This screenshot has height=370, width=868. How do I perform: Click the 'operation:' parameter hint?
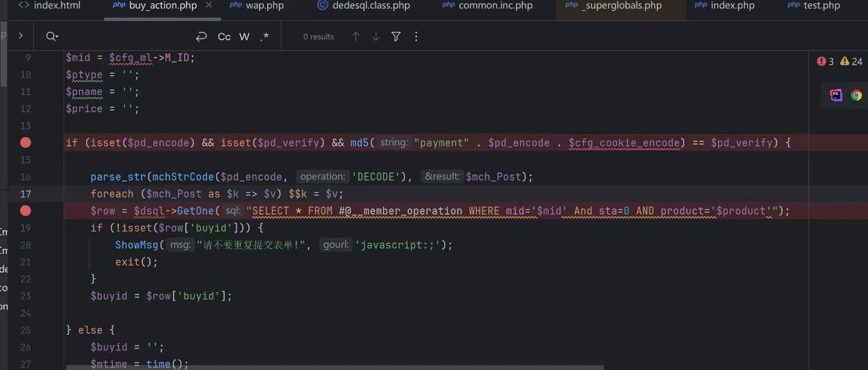coord(323,177)
